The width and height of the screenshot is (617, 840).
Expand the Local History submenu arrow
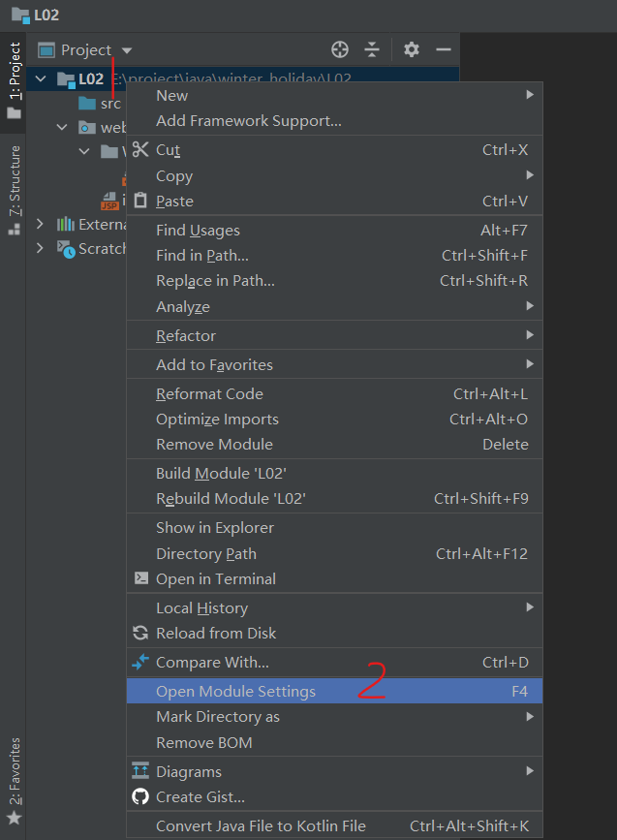(530, 607)
